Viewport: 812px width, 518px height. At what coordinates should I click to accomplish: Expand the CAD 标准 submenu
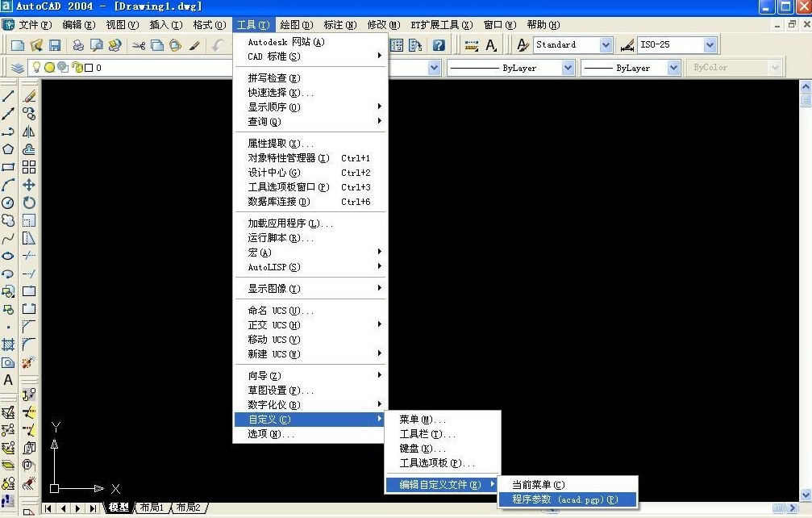pyautogui.click(x=310, y=56)
